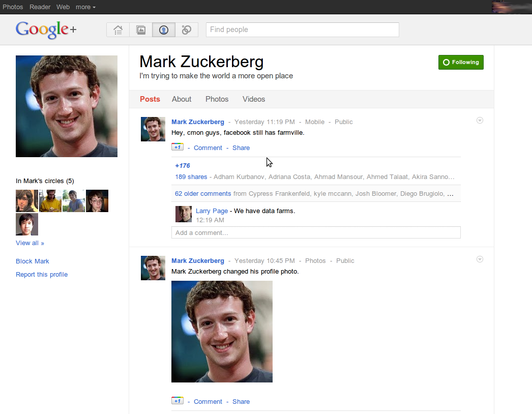532x414 pixels.
Task: Switch to the Photos profile tab
Action: [217, 99]
